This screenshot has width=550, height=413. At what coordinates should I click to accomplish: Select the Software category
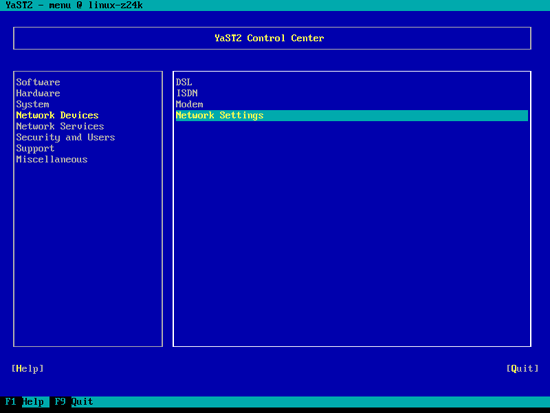(x=38, y=82)
